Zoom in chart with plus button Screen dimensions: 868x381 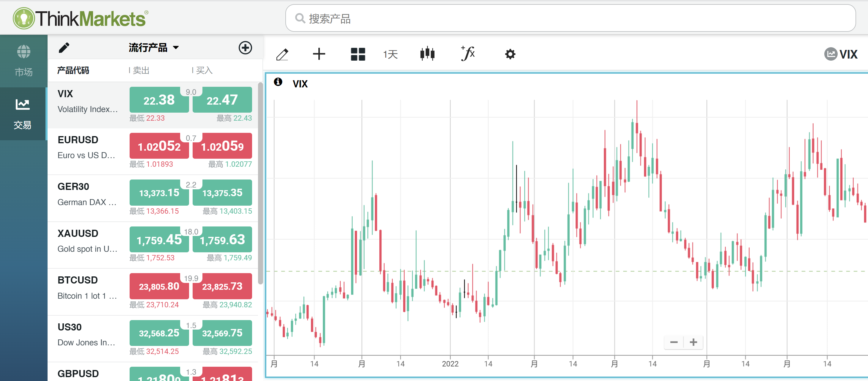(694, 342)
